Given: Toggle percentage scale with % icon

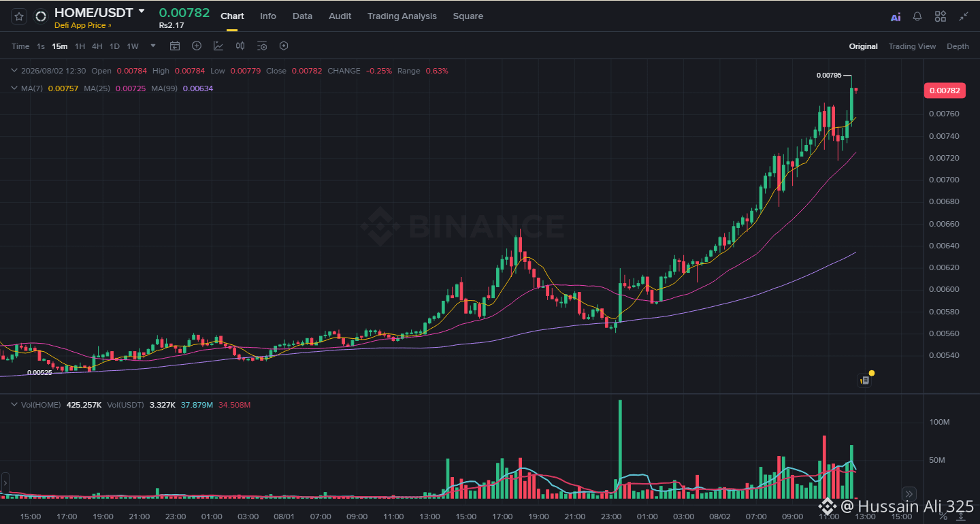Looking at the screenshot, I should coord(943,517).
